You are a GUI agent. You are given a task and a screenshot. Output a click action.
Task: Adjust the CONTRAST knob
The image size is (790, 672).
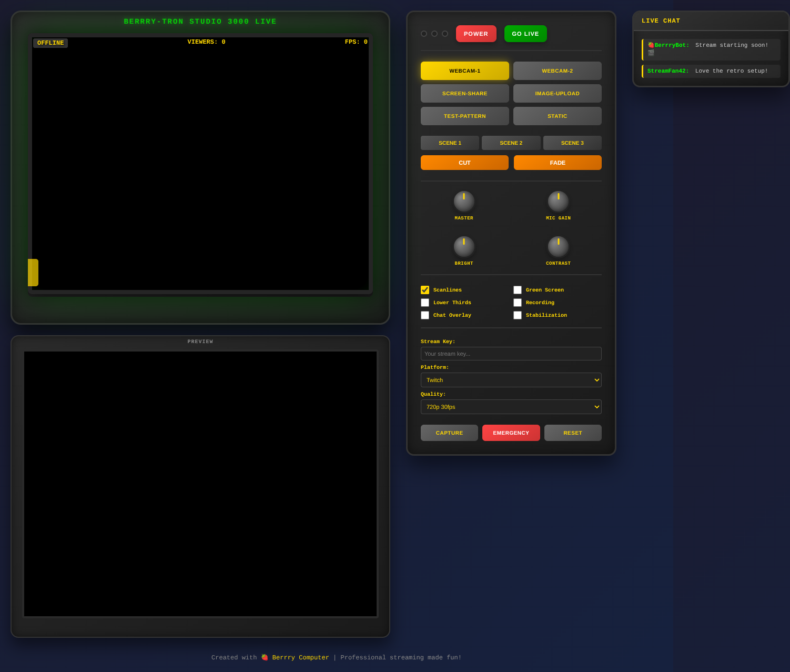point(558,247)
